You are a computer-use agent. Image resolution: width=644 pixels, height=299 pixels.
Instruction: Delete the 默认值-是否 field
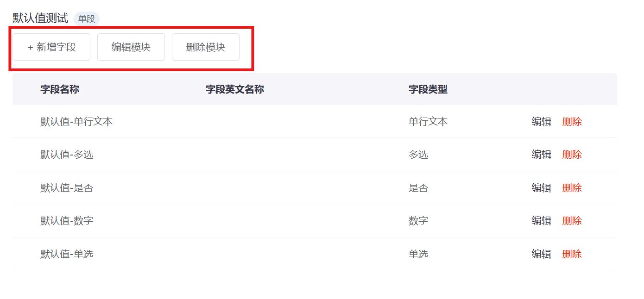pyautogui.click(x=572, y=188)
